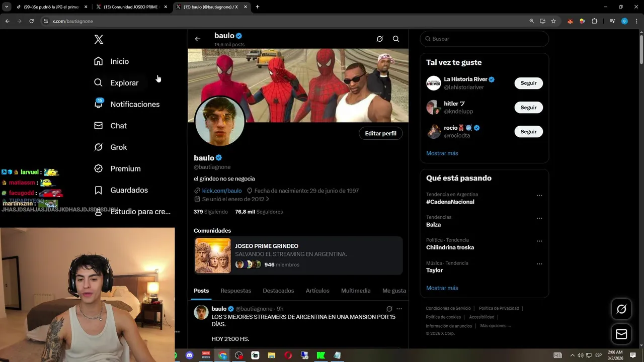Screen dimensions: 644x362
Task: Open the #CadenaNacional trend
Action: coord(450,202)
